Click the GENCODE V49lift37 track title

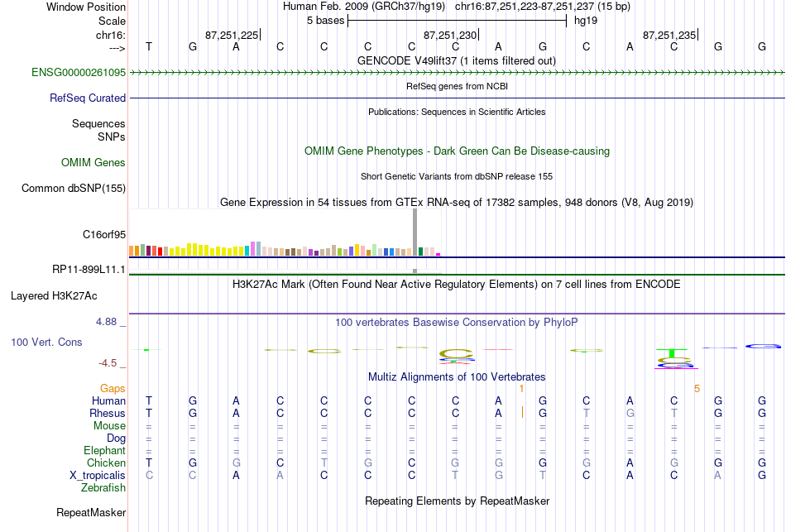pyautogui.click(x=457, y=60)
